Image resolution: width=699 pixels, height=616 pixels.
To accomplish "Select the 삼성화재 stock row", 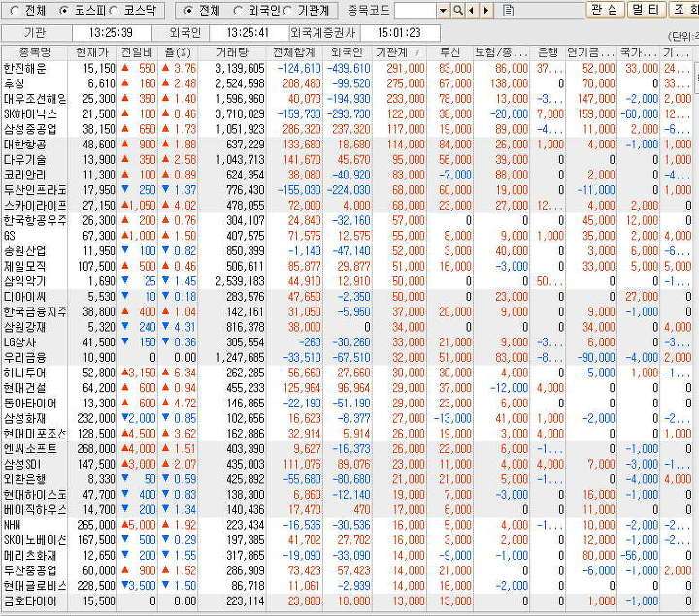I will tap(348, 418).
